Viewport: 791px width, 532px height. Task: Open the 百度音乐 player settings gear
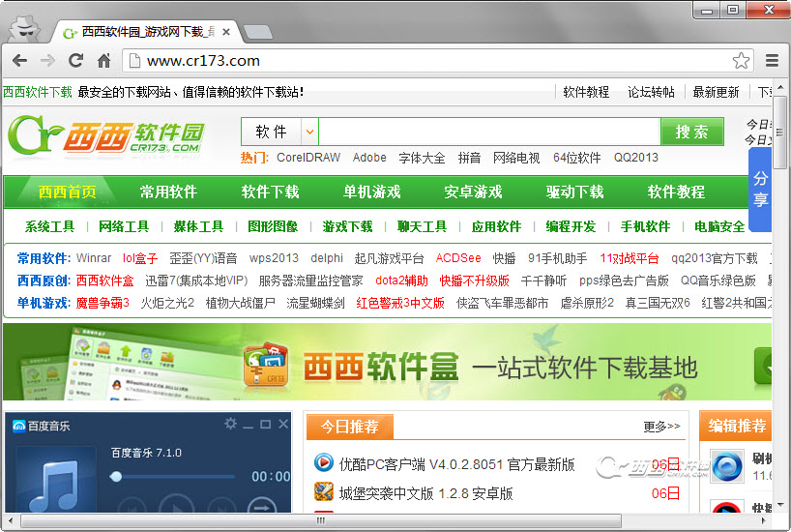230,424
